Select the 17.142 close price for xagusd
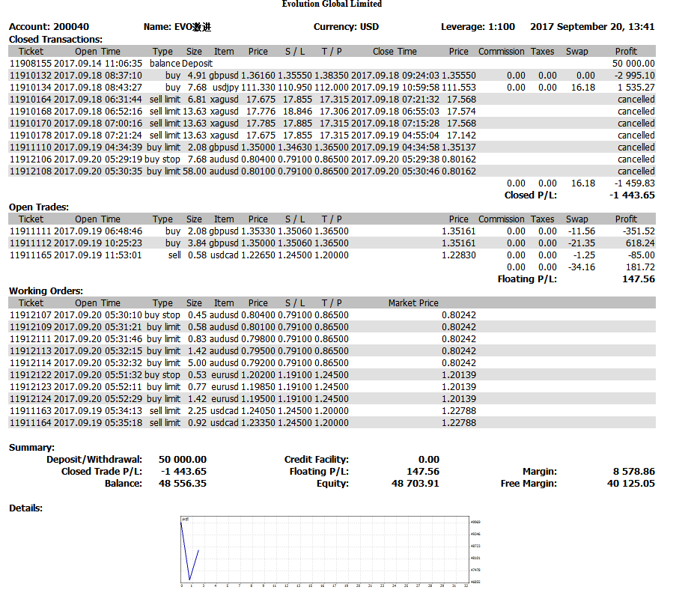This screenshot has height=590, width=700. pyautogui.click(x=462, y=136)
